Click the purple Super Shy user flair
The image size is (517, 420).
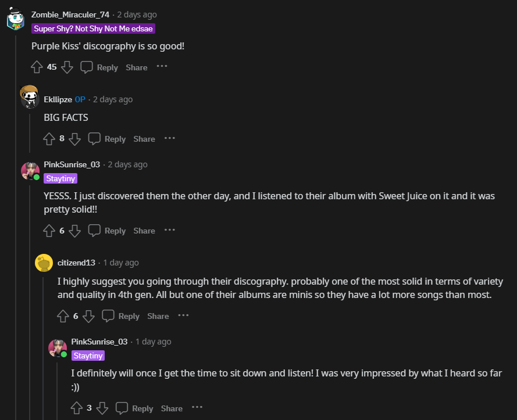tap(93, 28)
